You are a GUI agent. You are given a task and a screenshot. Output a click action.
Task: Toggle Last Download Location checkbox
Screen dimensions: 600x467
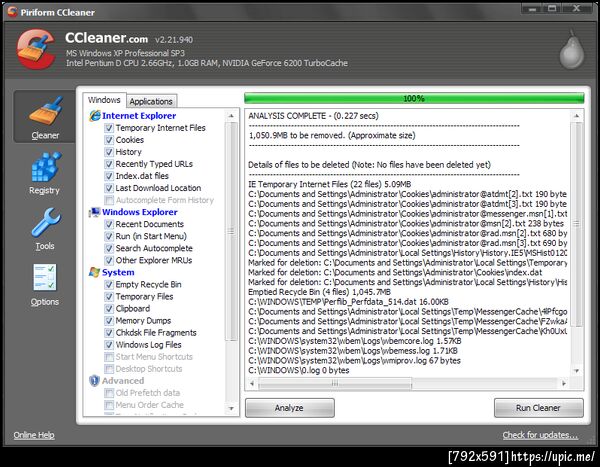tap(109, 188)
